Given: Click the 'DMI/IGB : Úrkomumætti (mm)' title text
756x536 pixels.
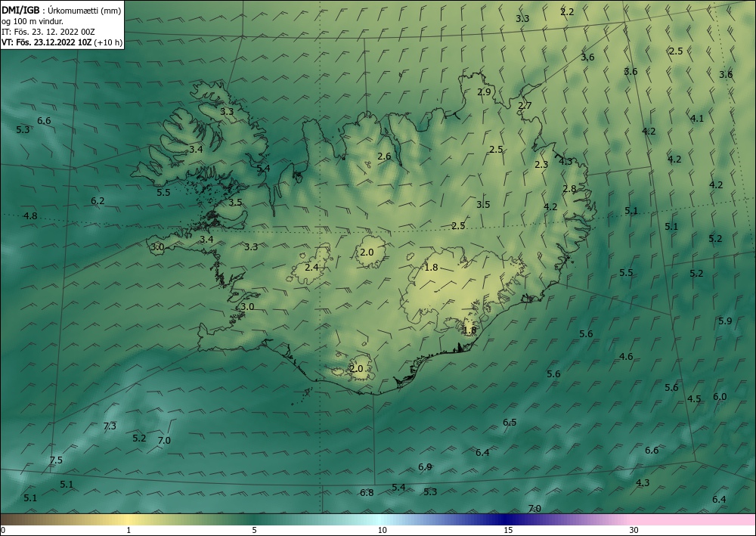Looking at the screenshot, I should (60, 10).
